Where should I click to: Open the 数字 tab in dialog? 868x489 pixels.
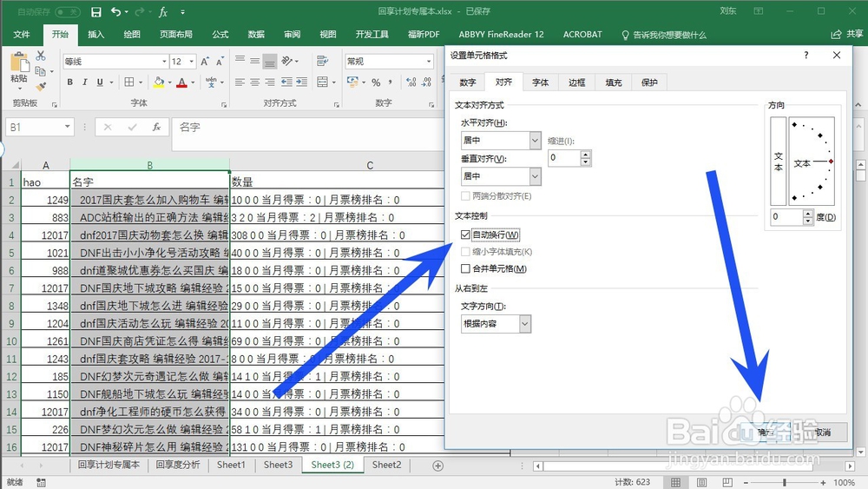coord(468,83)
